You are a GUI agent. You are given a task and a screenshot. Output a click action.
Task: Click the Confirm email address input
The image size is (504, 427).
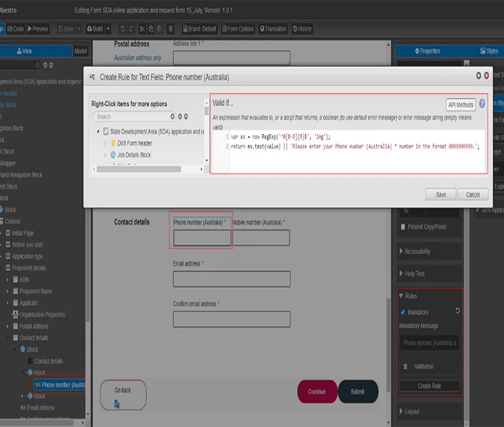[232, 319]
